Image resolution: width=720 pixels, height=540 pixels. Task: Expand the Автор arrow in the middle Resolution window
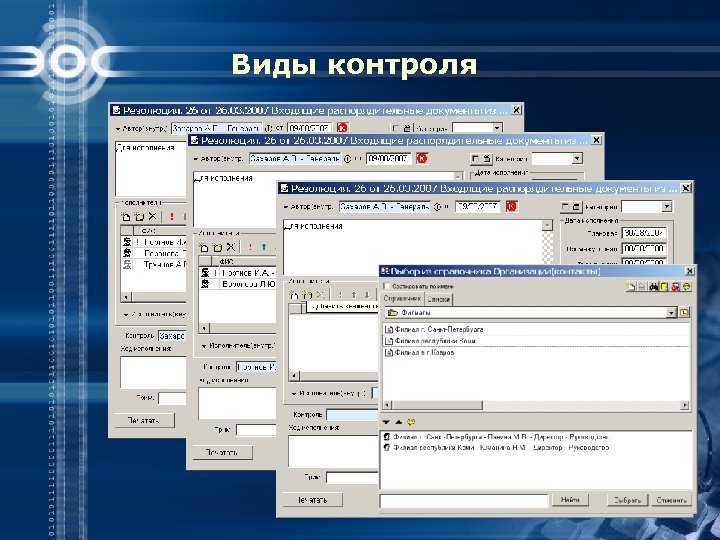tap(196, 159)
